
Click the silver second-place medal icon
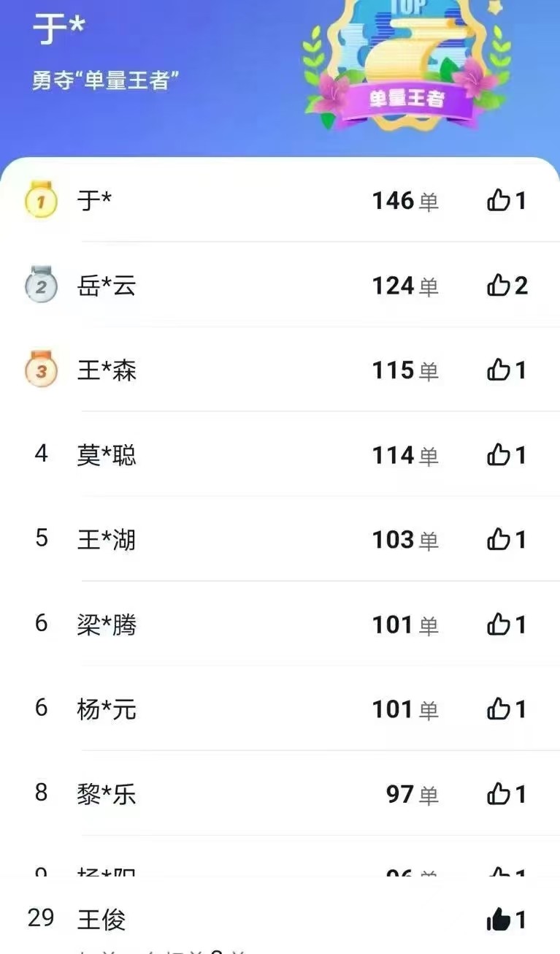pyautogui.click(x=41, y=286)
